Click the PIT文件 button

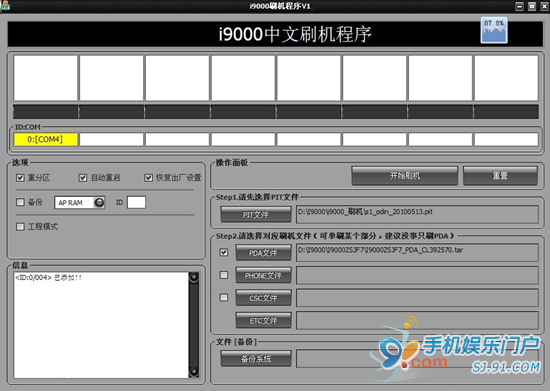pos(256,214)
